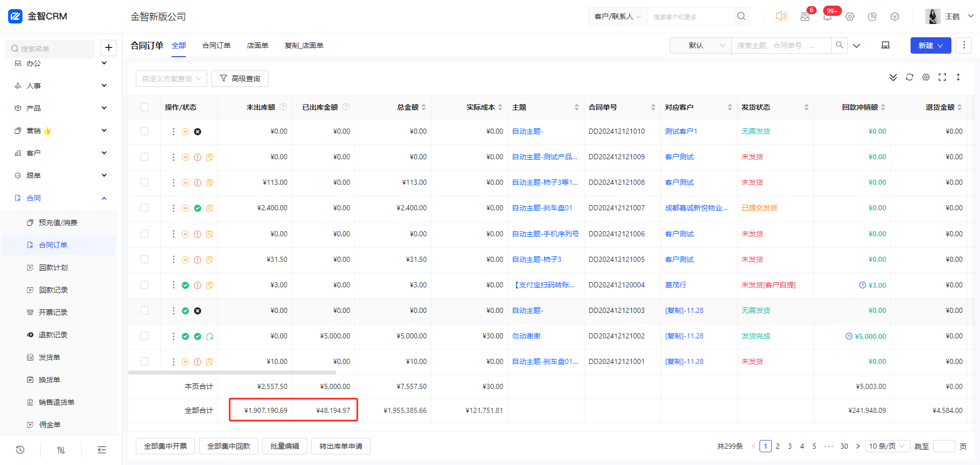Check the row for DD202412120004
Screen dimensions: 980x465
[144, 285]
